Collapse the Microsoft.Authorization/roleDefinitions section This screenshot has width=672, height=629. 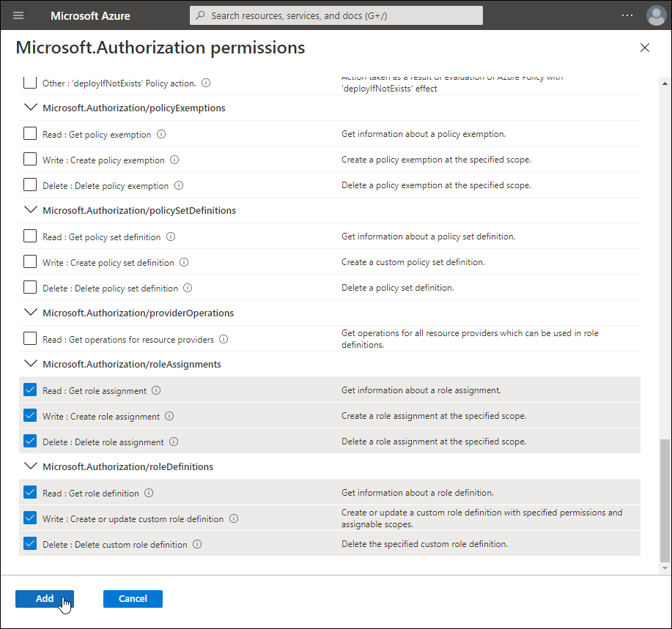(31, 466)
